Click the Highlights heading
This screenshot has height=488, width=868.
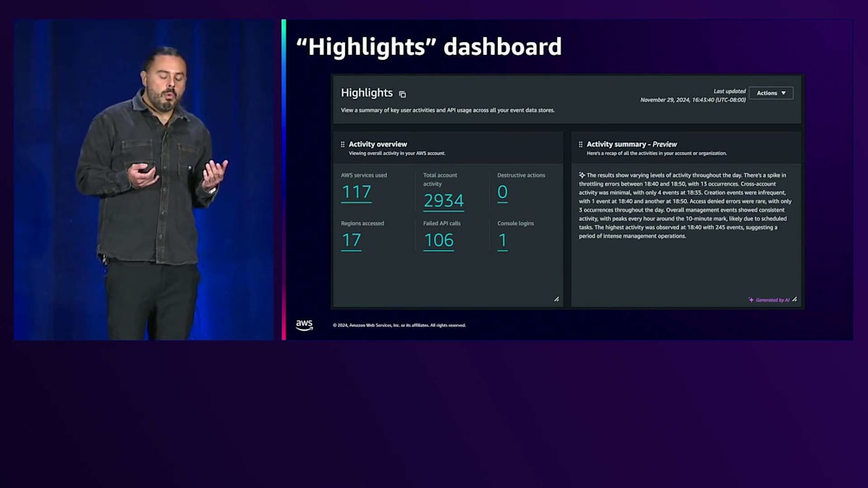point(367,93)
